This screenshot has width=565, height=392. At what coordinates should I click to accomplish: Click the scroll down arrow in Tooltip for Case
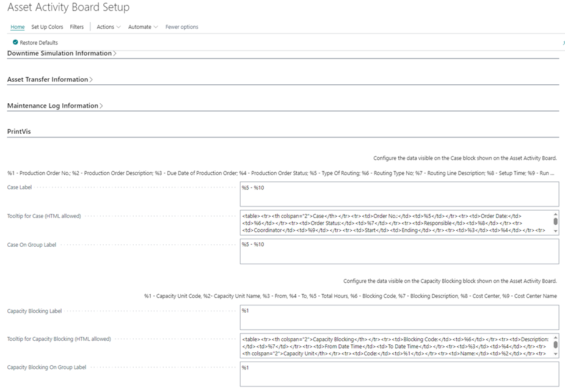(555, 231)
